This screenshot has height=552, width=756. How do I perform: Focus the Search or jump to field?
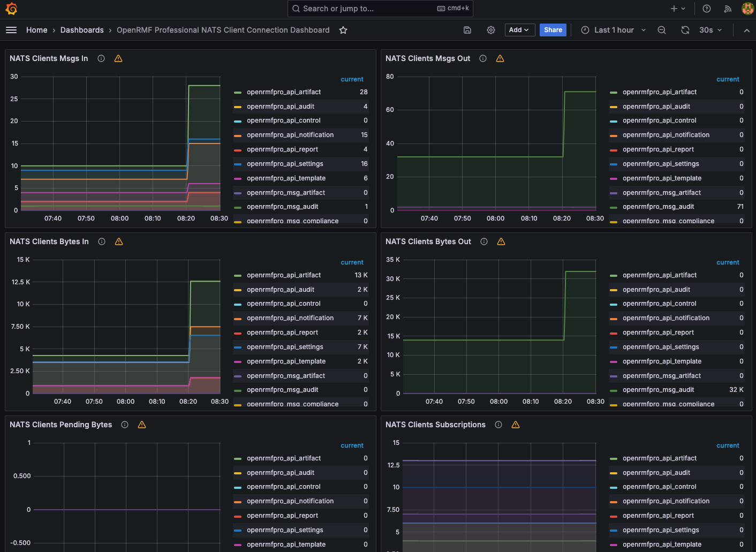tap(380, 9)
